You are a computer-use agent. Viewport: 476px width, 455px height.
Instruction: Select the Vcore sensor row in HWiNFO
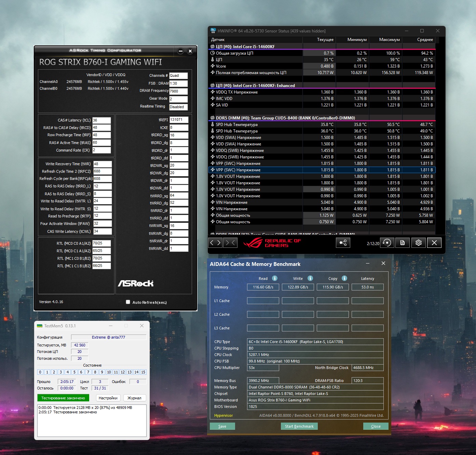tap(322, 66)
